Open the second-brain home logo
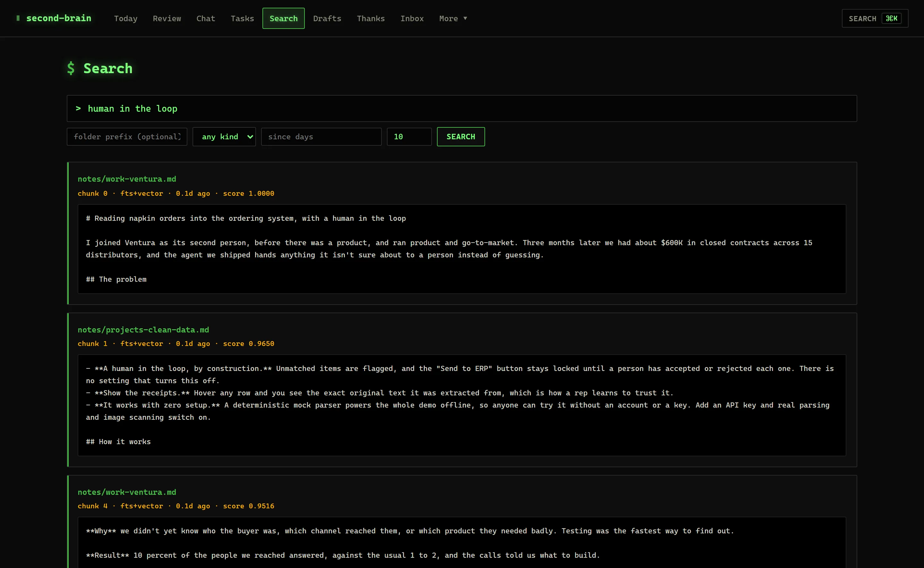 [54, 18]
